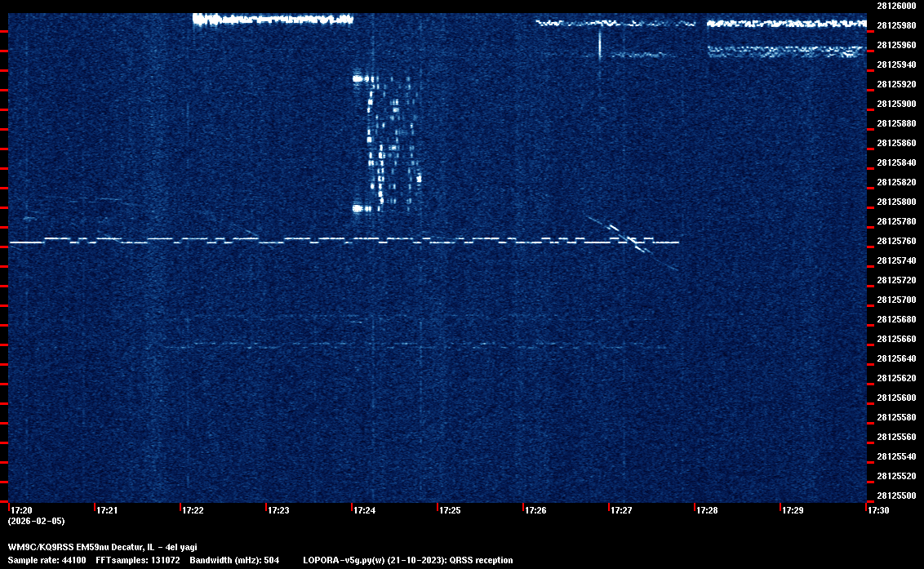Click frequency label 28126000

coord(896,6)
